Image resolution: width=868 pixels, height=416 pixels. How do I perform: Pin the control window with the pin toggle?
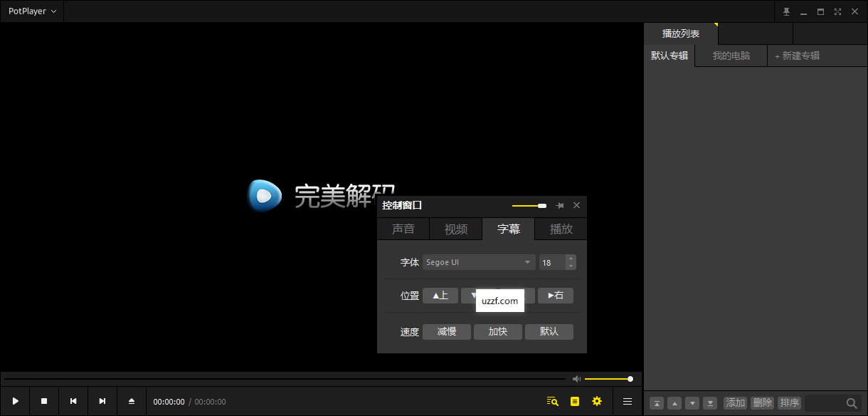tap(561, 206)
